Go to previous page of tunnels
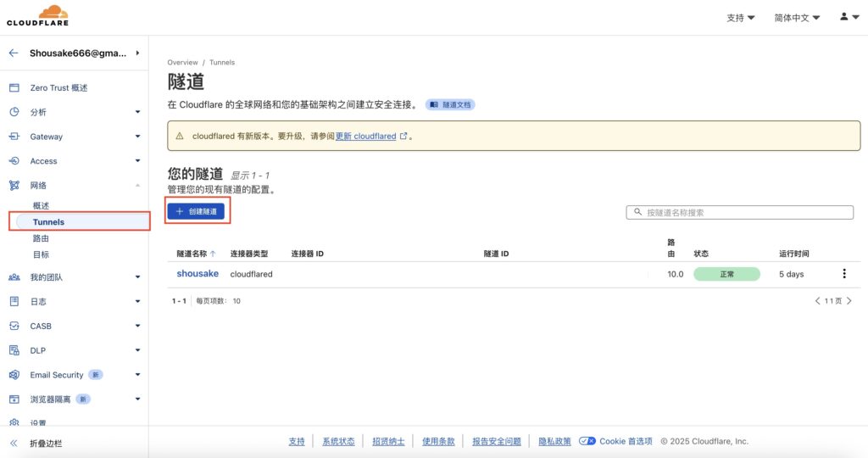Image resolution: width=868 pixels, height=458 pixels. pyautogui.click(x=818, y=301)
